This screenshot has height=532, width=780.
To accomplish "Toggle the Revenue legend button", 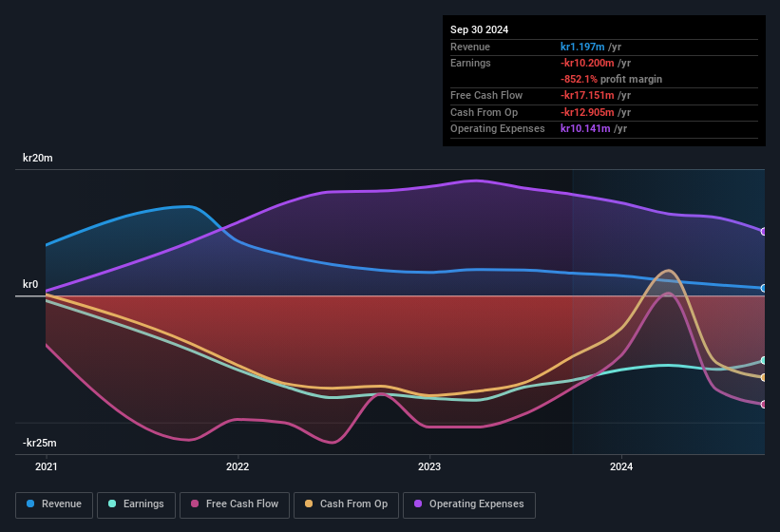I will 54,504.
